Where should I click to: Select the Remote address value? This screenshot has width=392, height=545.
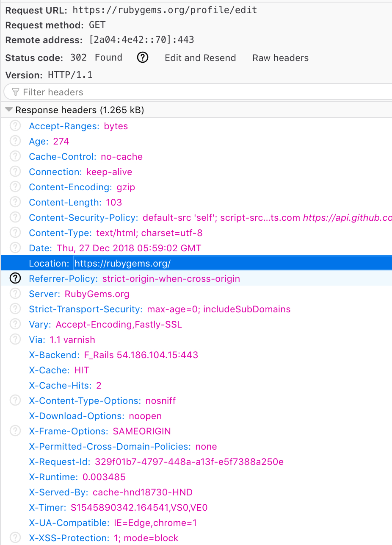[x=141, y=40]
